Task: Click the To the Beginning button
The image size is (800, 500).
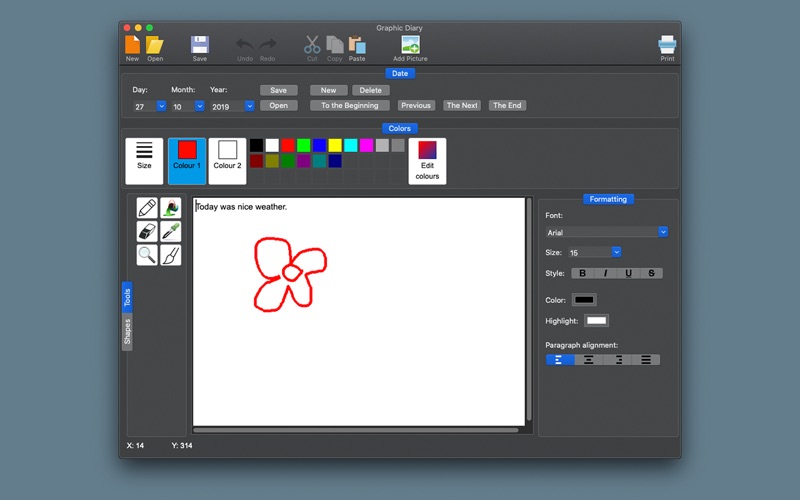Action: point(349,106)
